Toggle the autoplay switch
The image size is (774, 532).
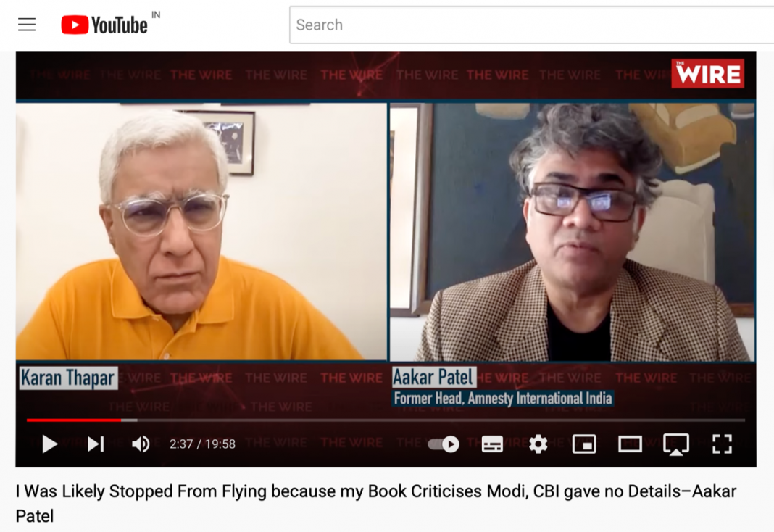click(444, 444)
